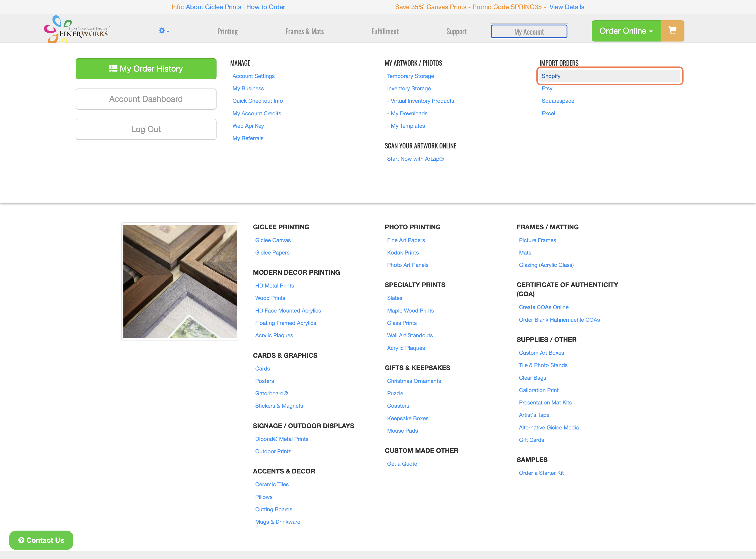The image size is (756, 559).
Task: Open Temporary Storage
Action: coord(411,76)
